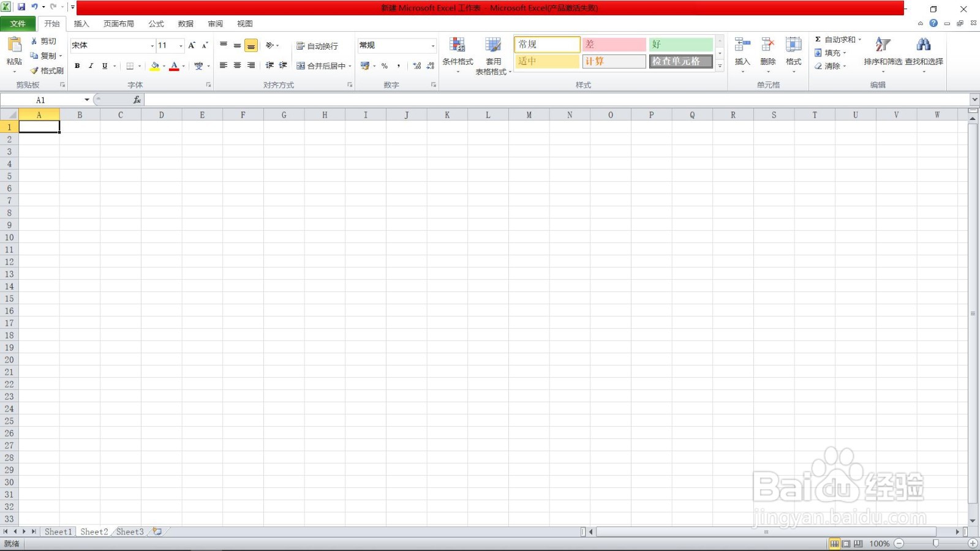Switch to Page Layout view in status bar
Screen dimensions: 980x551
[846, 544]
